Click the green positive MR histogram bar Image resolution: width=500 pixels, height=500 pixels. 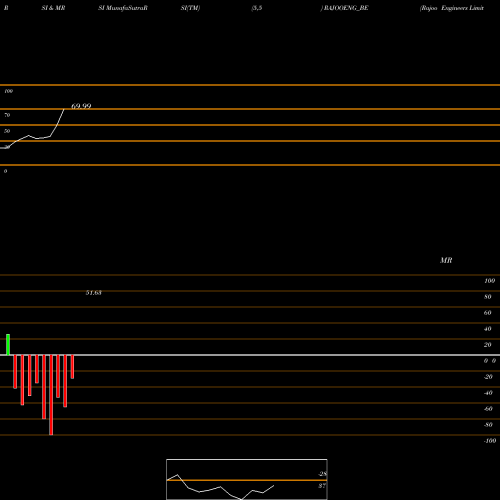pyautogui.click(x=8, y=345)
